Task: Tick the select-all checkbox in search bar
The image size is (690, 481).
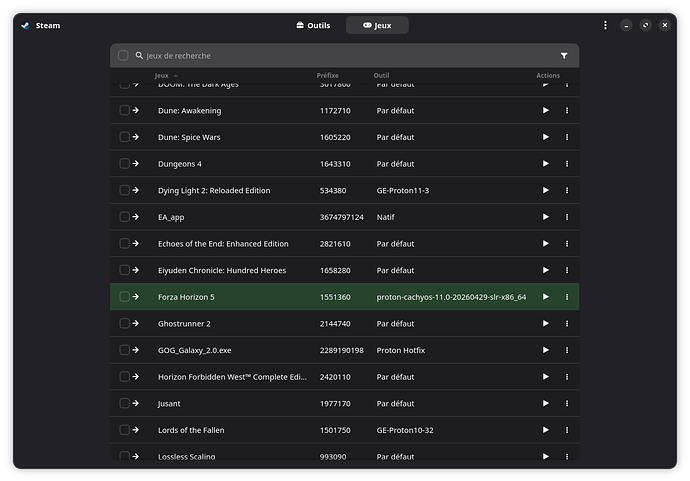Action: [123, 55]
